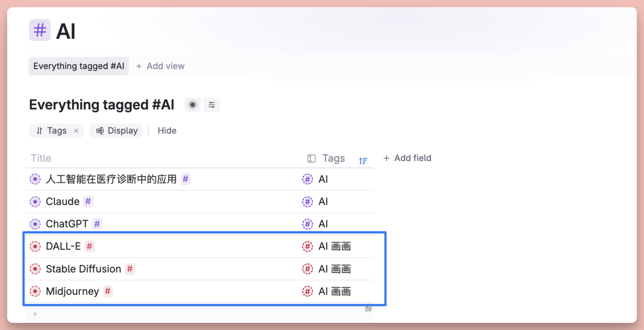Screen dimensions: 644x330
Task: Open the Everything tagged #AI view tab
Action: tap(79, 66)
